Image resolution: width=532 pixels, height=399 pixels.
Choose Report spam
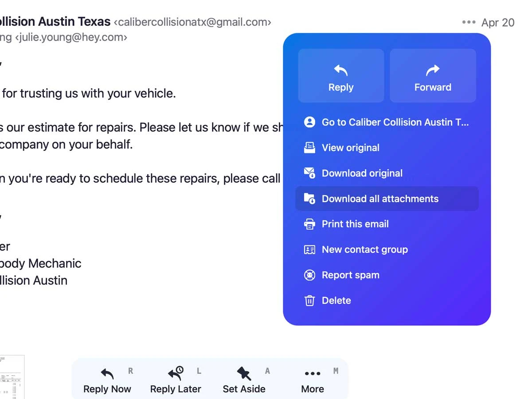click(387, 275)
